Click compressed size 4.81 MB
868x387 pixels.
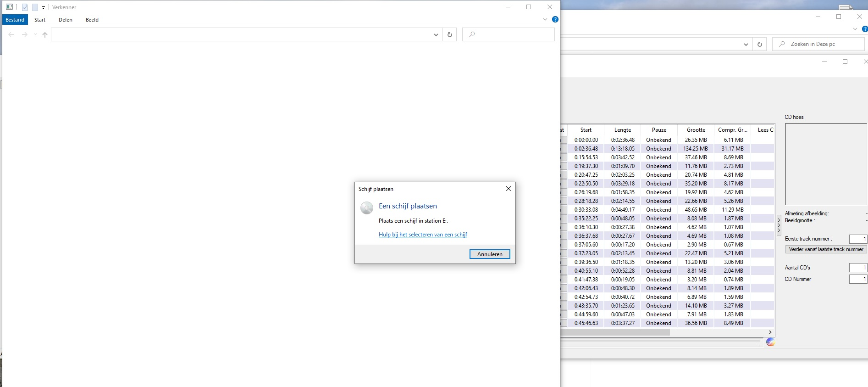coord(733,175)
